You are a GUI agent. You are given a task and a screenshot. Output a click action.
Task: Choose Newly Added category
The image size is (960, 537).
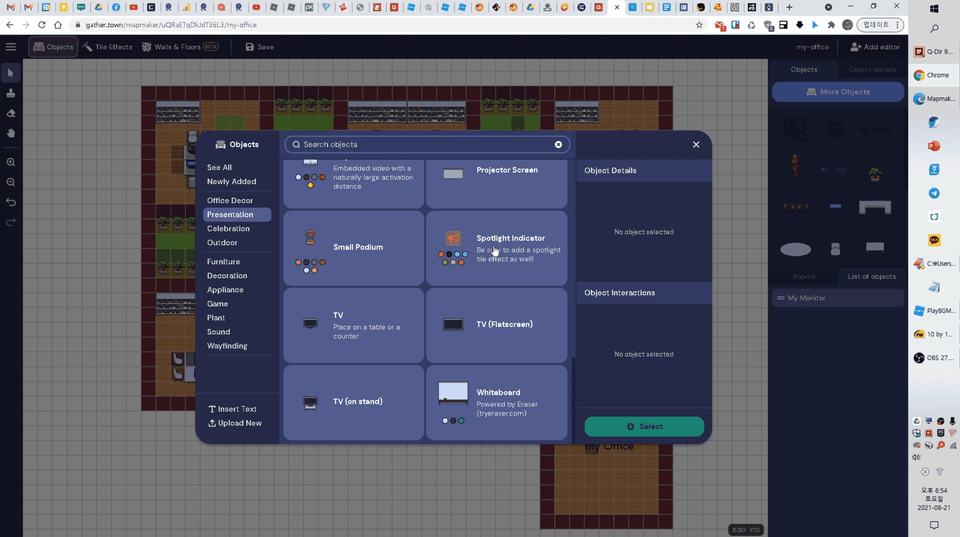tap(231, 181)
